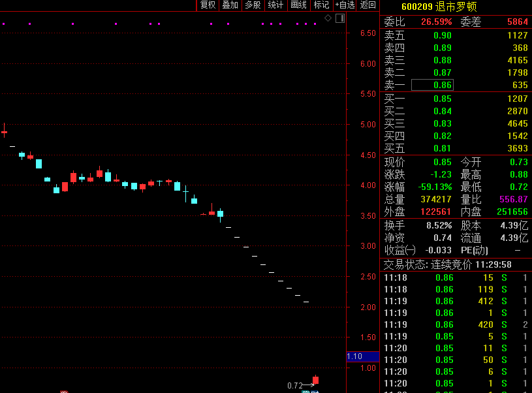Click the 11:19 trade of 420 lots
Screen dimensions: 532x393
[x=455, y=324]
